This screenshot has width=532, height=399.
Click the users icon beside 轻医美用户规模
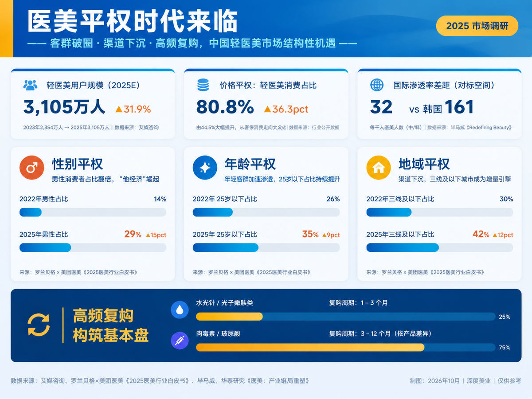click(x=30, y=85)
